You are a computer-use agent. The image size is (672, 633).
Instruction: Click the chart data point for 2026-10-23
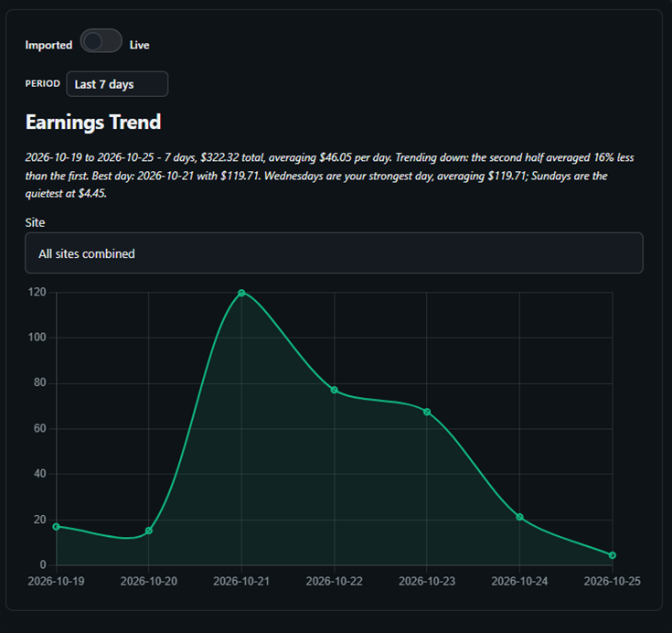pos(427,412)
